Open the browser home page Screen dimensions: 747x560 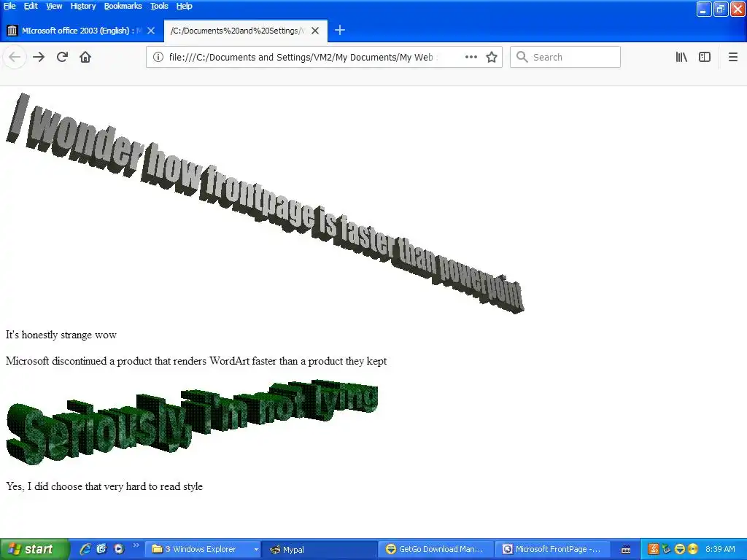[x=85, y=57]
